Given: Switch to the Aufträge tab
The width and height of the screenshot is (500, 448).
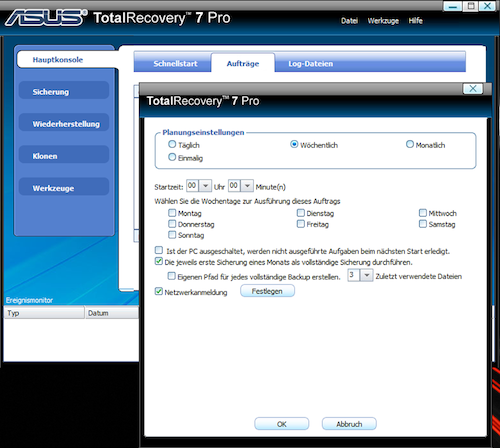Looking at the screenshot, I should (x=243, y=63).
